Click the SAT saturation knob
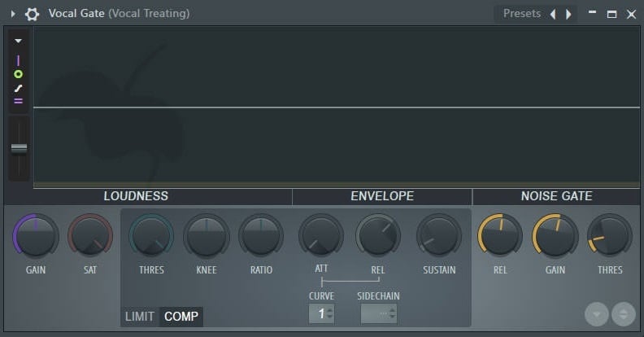Image resolution: width=644 pixels, height=337 pixels. click(x=90, y=236)
